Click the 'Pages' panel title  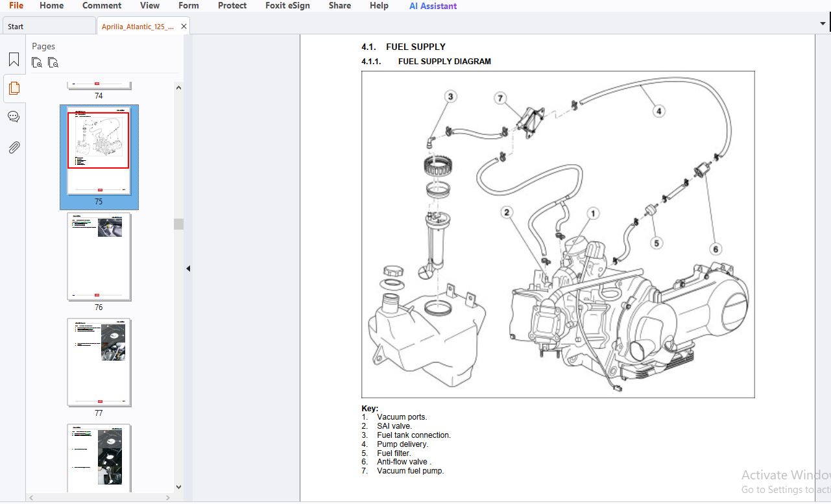pos(43,46)
